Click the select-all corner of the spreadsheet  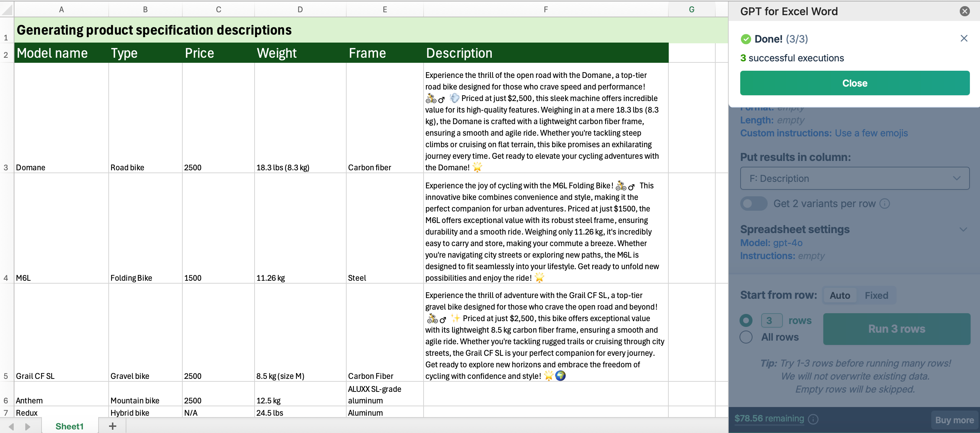click(x=7, y=9)
